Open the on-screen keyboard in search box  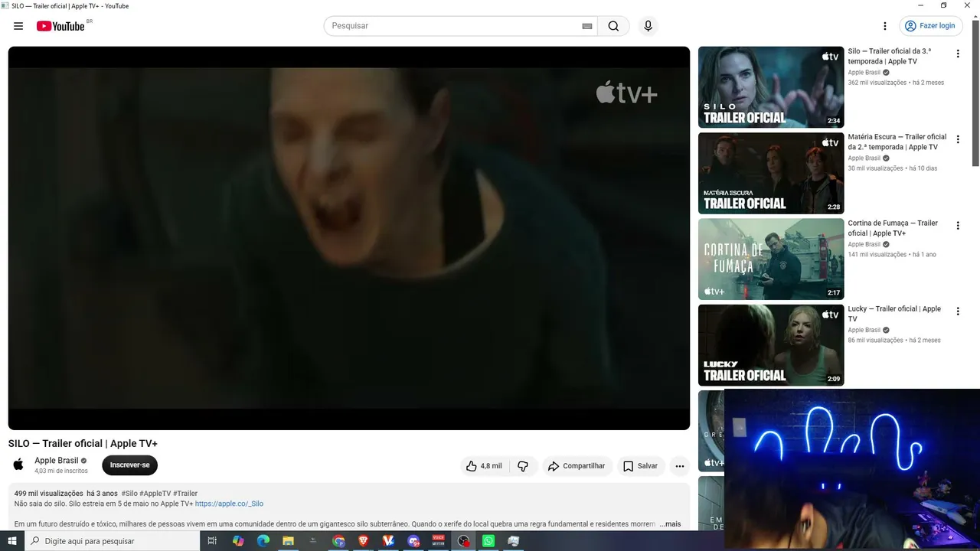[587, 26]
